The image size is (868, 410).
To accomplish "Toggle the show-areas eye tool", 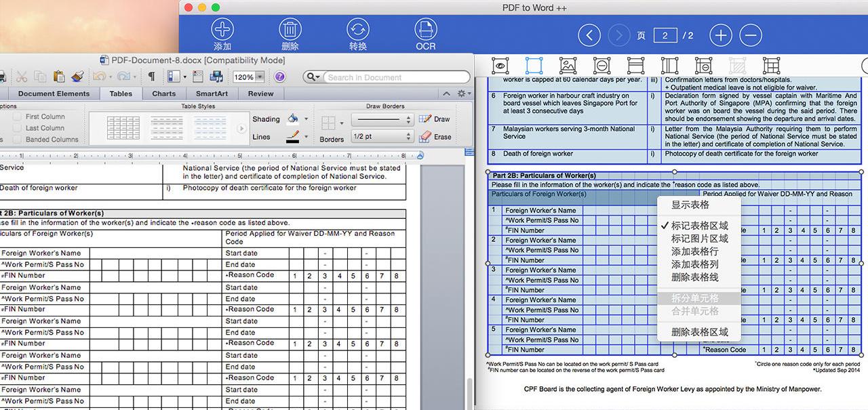I will (x=500, y=66).
